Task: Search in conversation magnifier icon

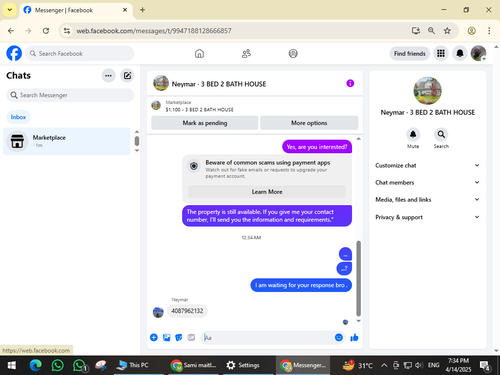Action: point(441,134)
